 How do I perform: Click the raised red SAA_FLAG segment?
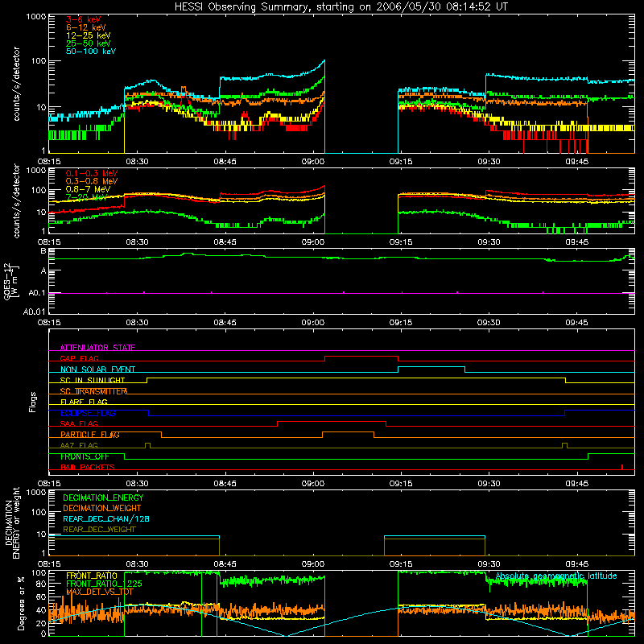(x=332, y=421)
